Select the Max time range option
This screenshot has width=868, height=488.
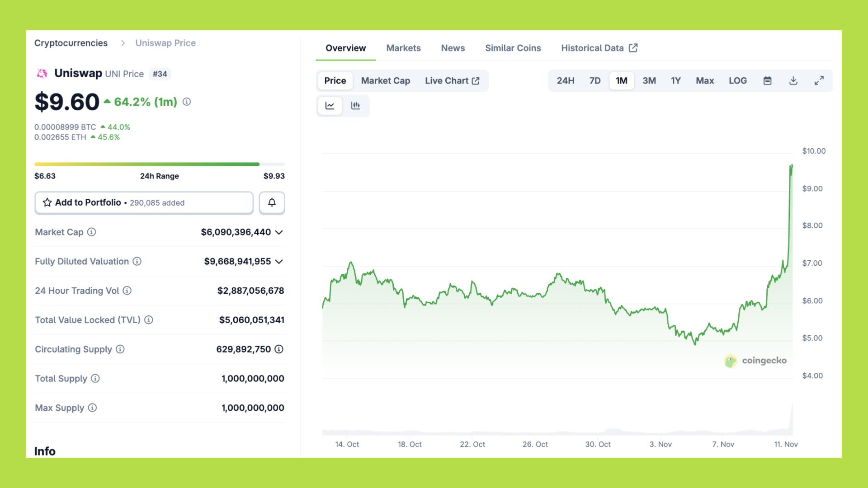click(x=704, y=81)
